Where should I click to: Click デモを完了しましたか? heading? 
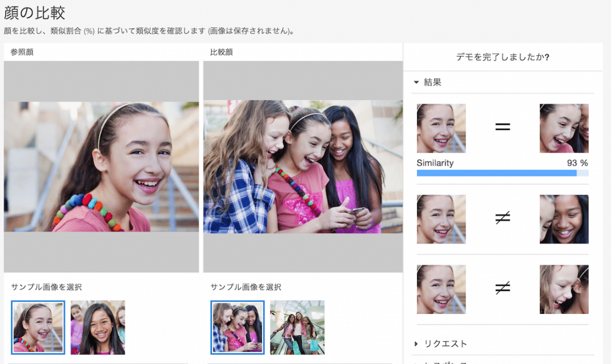click(502, 57)
